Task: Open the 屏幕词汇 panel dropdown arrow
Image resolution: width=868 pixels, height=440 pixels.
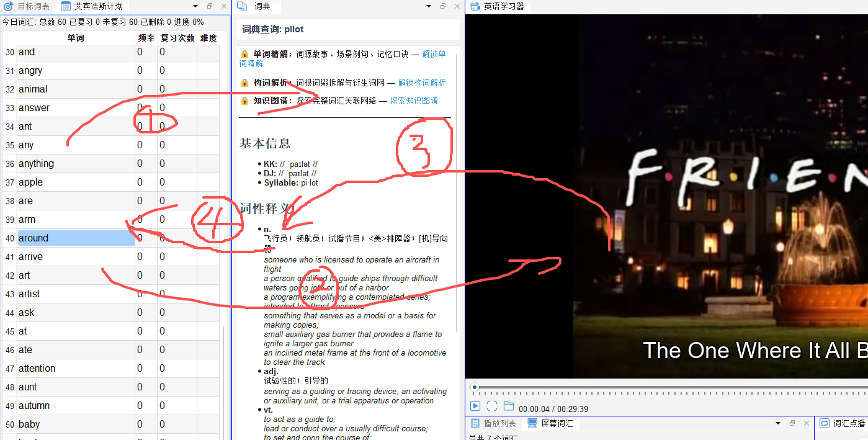Action: (x=778, y=423)
